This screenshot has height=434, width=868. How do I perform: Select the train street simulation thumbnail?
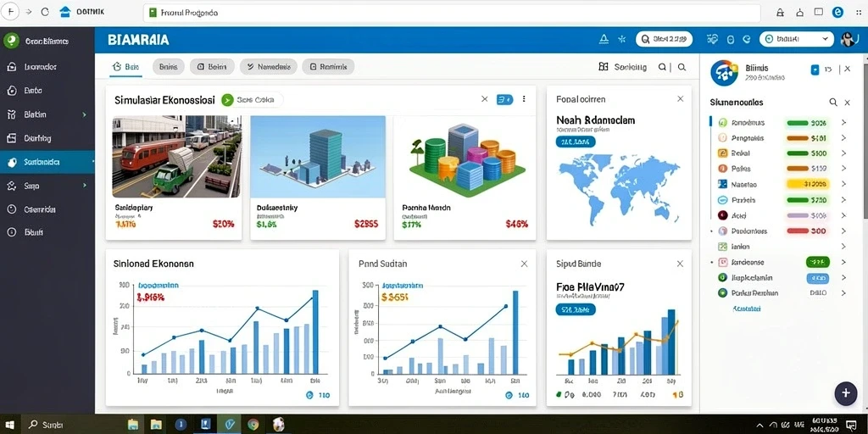176,157
